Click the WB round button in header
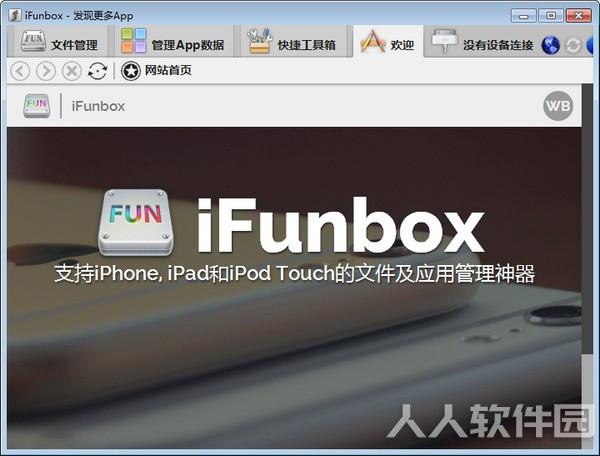600x456 pixels. 558,106
